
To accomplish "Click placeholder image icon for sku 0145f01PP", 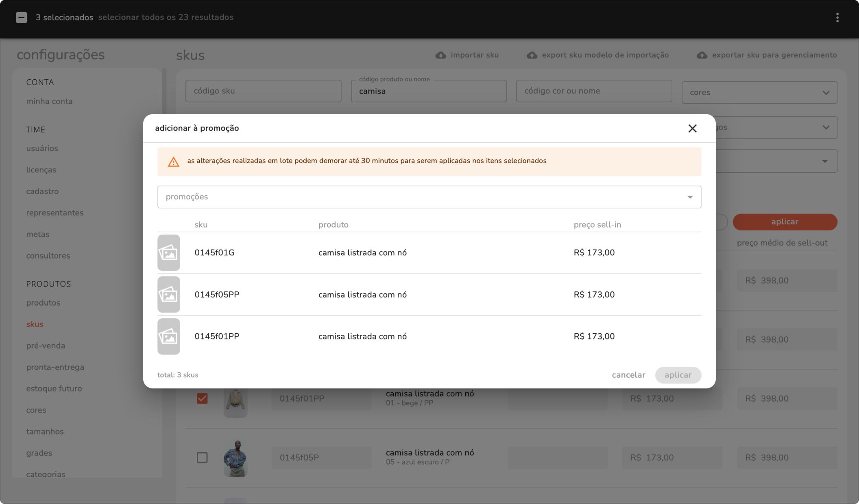I will pyautogui.click(x=169, y=337).
